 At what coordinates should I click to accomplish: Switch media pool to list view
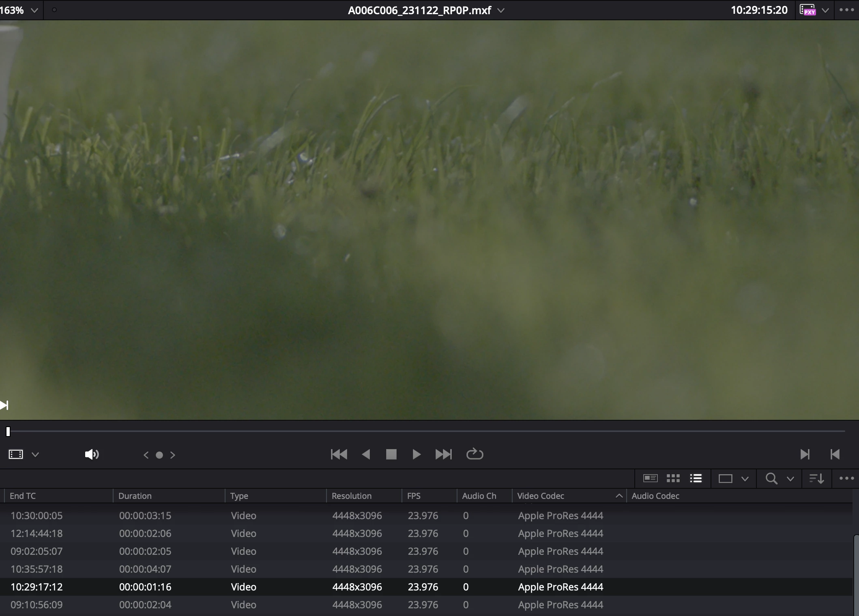coord(696,479)
